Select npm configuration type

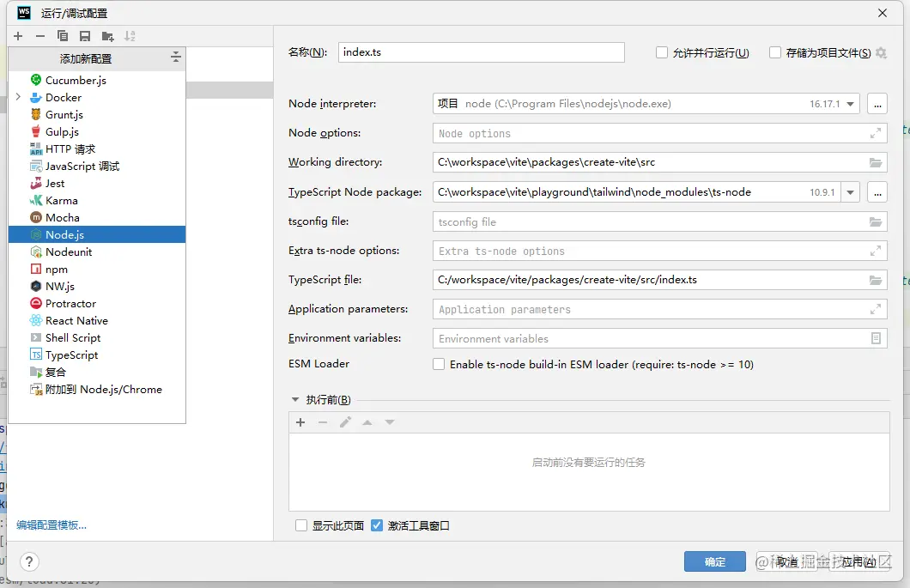tap(97, 270)
